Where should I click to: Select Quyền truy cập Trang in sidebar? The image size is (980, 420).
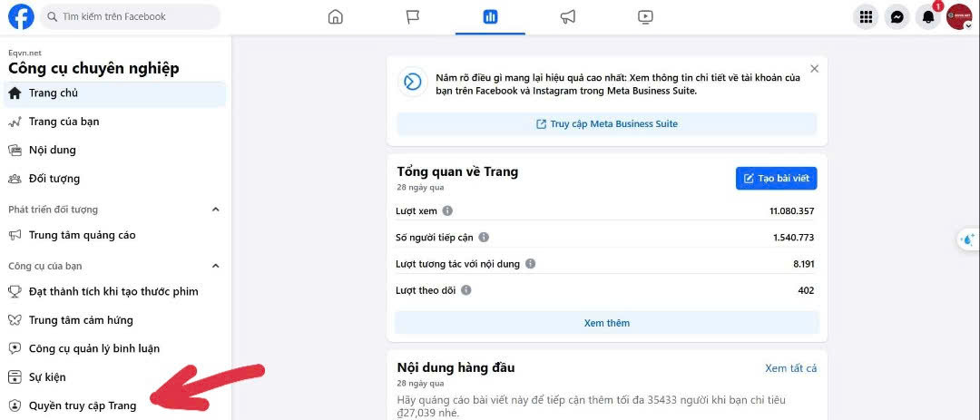pyautogui.click(x=82, y=405)
